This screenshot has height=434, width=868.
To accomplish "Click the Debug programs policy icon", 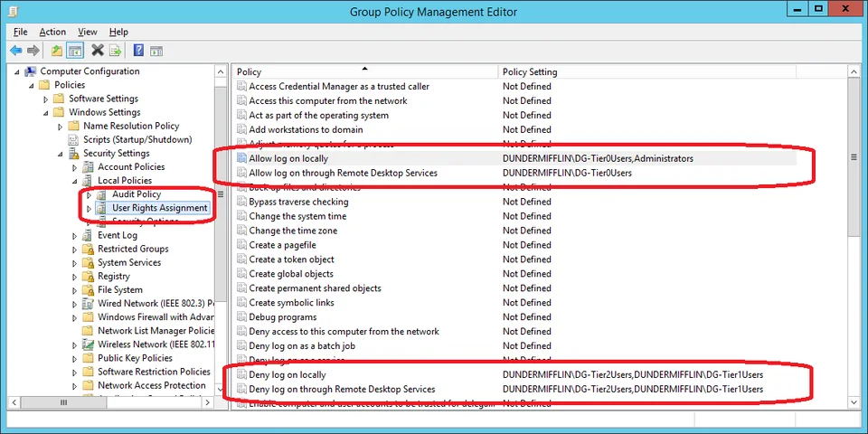I will (241, 317).
